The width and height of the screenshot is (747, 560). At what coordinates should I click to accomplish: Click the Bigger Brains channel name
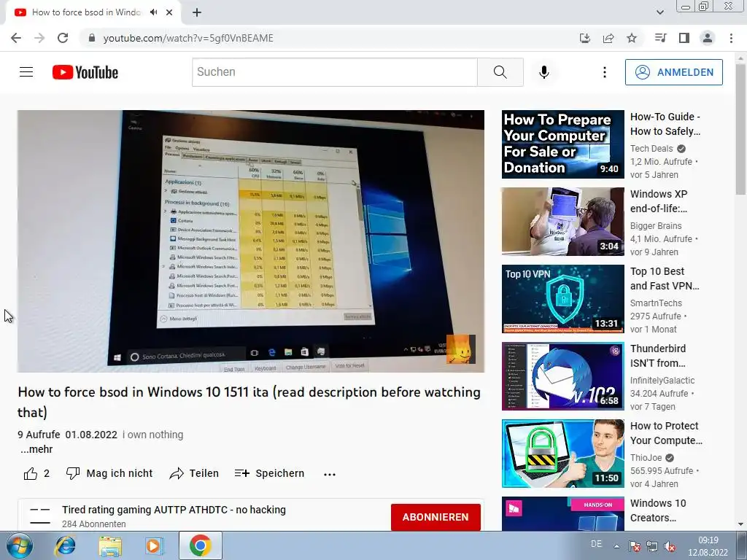(656, 226)
